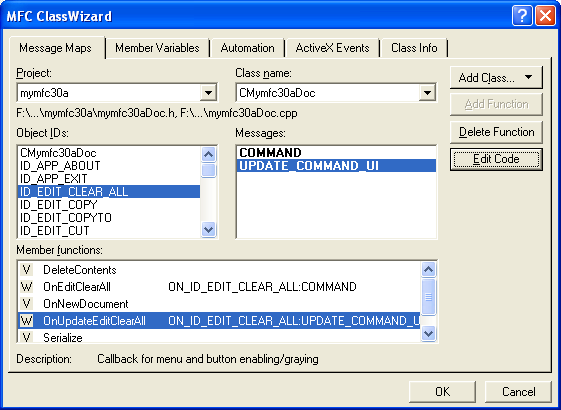The image size is (561, 410).
Task: Click the W marker beside OnEditClearAll
Action: tap(26, 287)
